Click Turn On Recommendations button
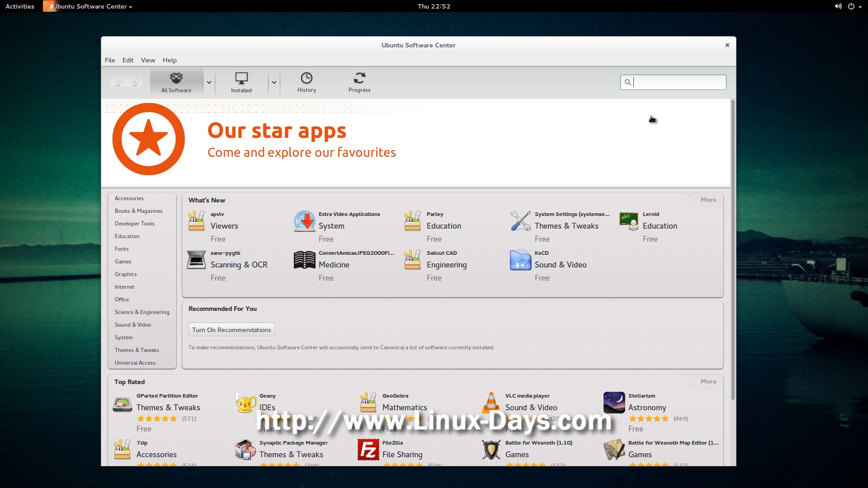Image resolution: width=868 pixels, height=488 pixels. pos(231,330)
